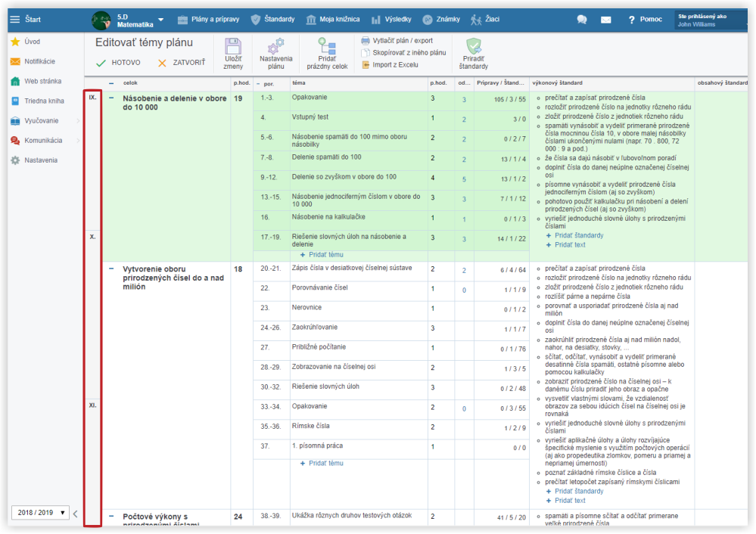756x534 pixels.
Task: Add text for the second unit
Action: [565, 501]
